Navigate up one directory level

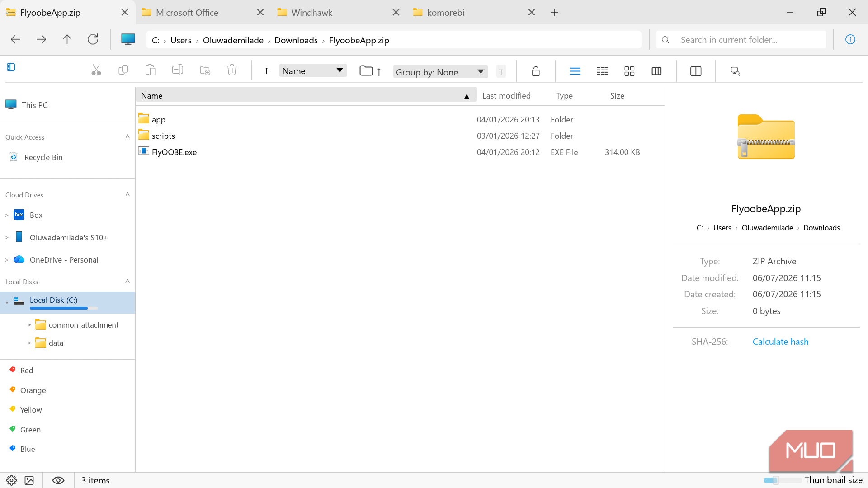coord(67,40)
